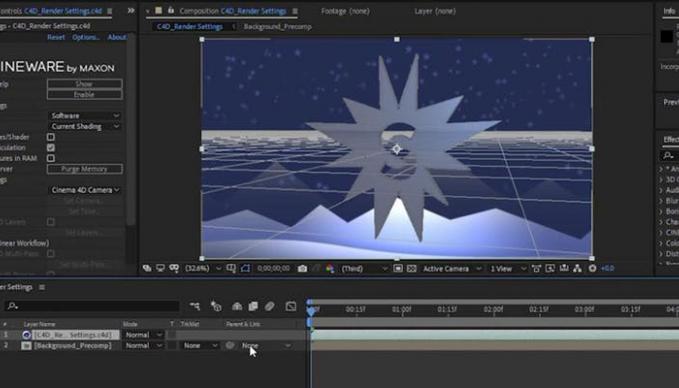679x388 pixels.
Task: Select the Info panel tab
Action: (x=670, y=11)
